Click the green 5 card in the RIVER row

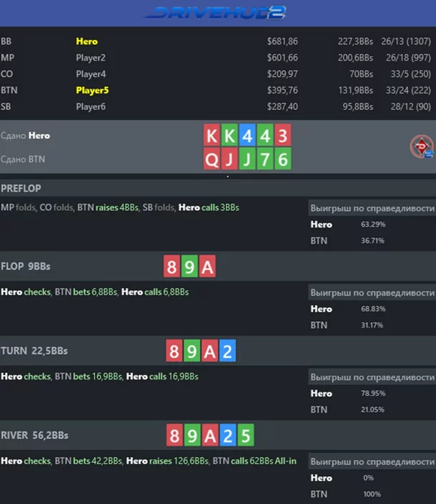246,435
